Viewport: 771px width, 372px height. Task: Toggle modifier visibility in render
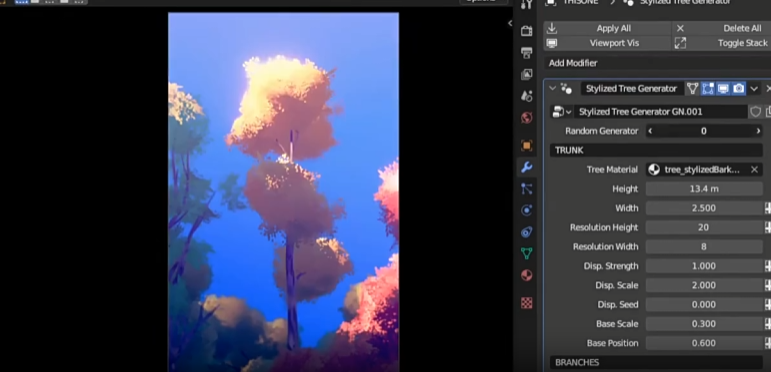[739, 88]
